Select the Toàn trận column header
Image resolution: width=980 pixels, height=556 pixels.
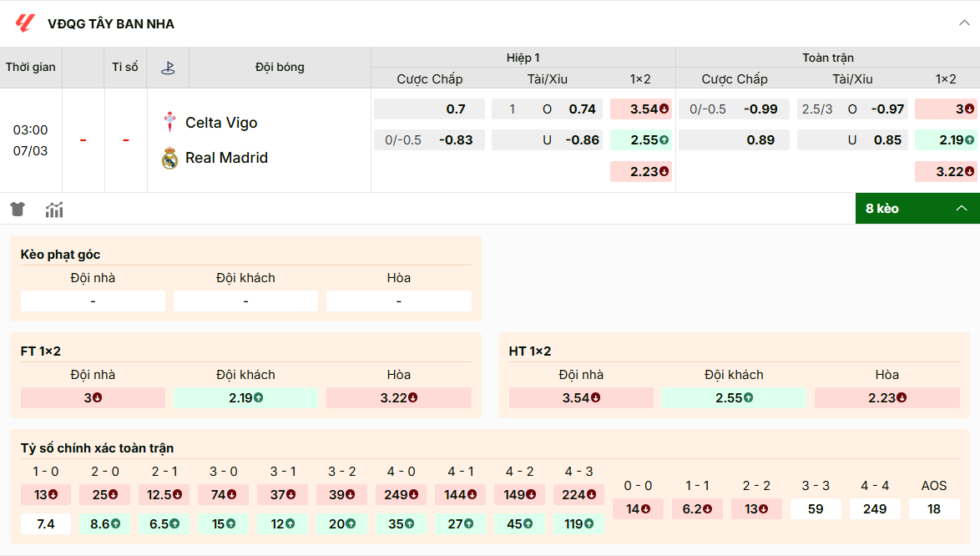pyautogui.click(x=826, y=58)
